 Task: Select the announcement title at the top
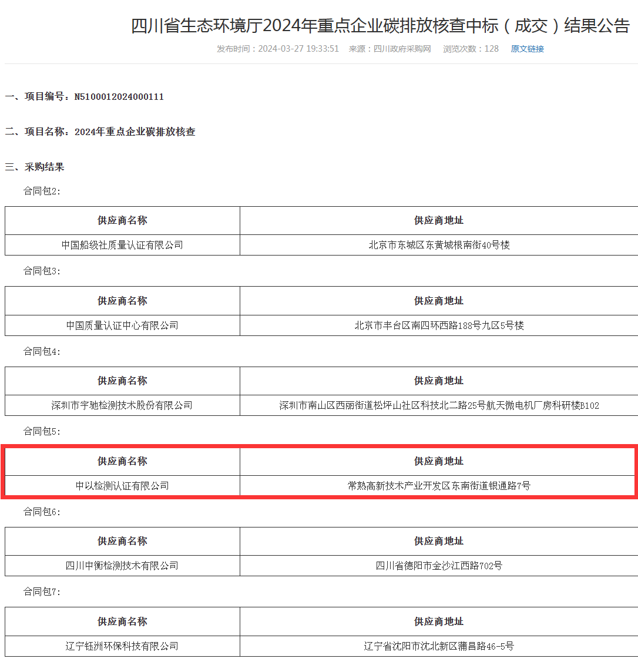coord(381,26)
